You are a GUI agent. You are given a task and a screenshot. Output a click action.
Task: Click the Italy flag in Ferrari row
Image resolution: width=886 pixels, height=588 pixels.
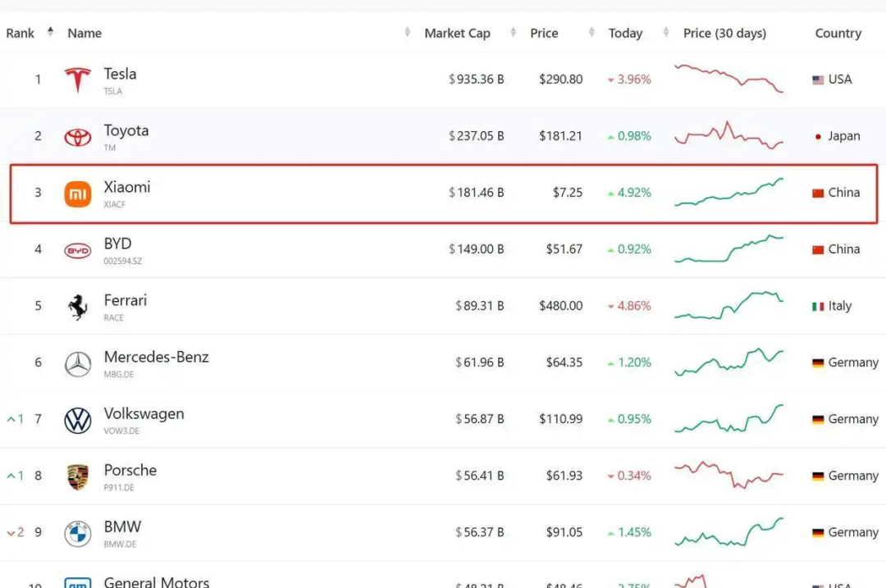coord(818,306)
